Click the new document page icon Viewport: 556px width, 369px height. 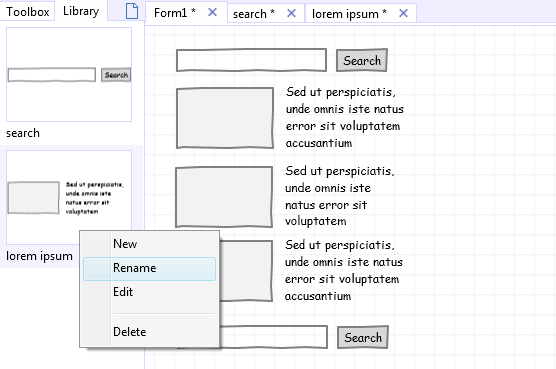pyautogui.click(x=132, y=11)
